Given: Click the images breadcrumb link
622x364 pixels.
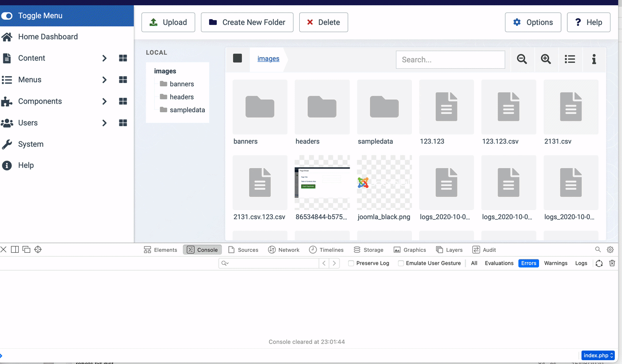Looking at the screenshot, I should pos(268,59).
